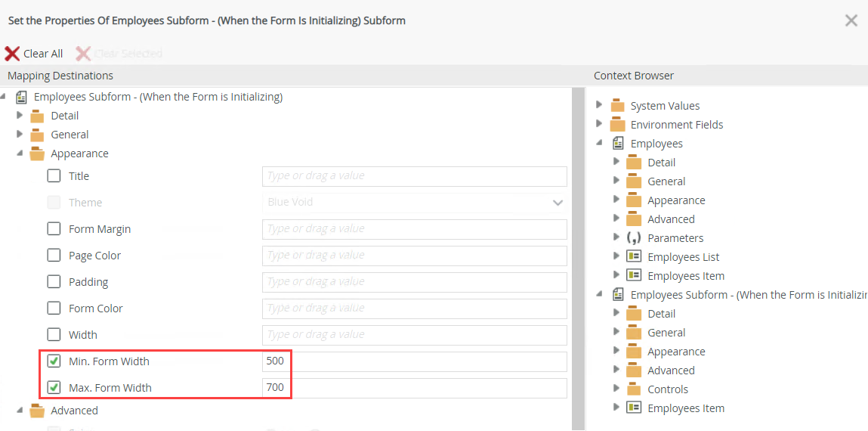Click the System Values folder icon
868x431 pixels.
[x=618, y=106]
